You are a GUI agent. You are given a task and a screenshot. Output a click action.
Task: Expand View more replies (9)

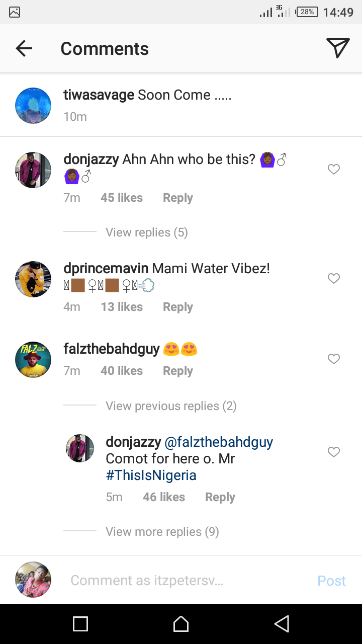click(x=162, y=532)
